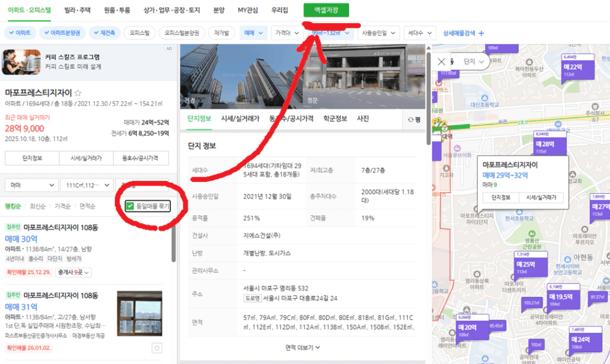610x364 pixels.
Task: Close the map panel with X icon
Action: tap(441, 62)
